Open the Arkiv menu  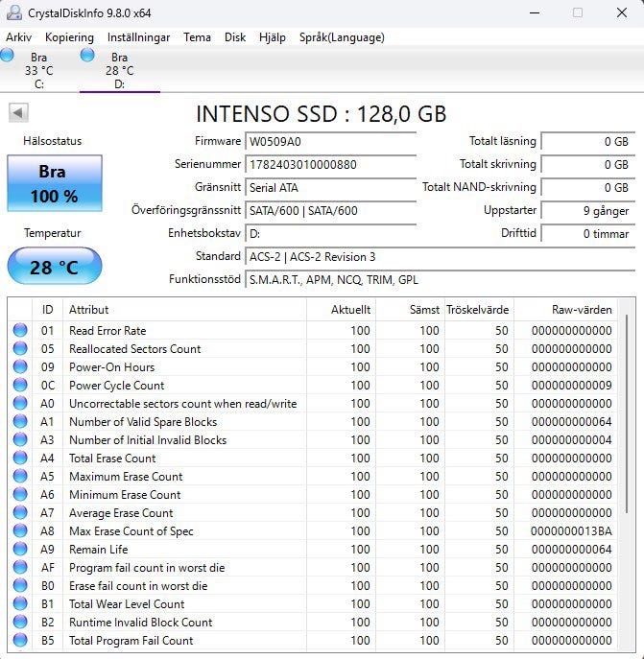point(19,37)
